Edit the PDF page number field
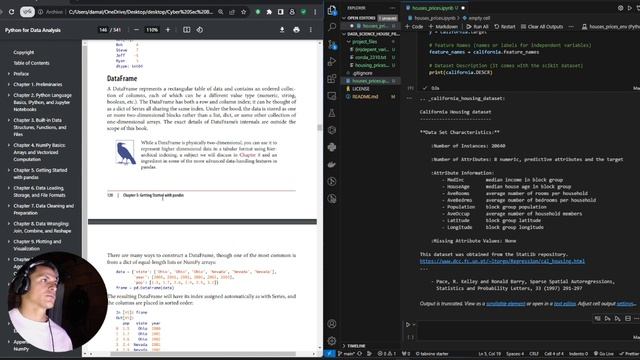 pos(103,30)
